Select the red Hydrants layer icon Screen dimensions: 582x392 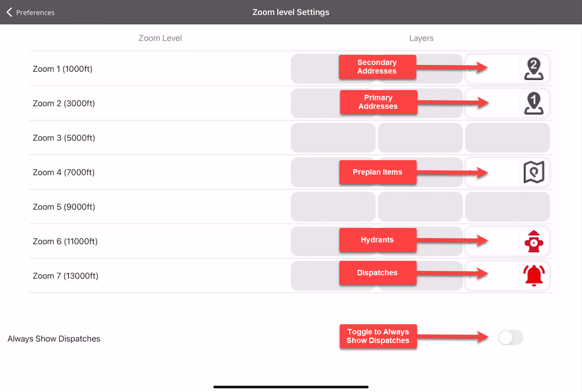[x=534, y=241]
